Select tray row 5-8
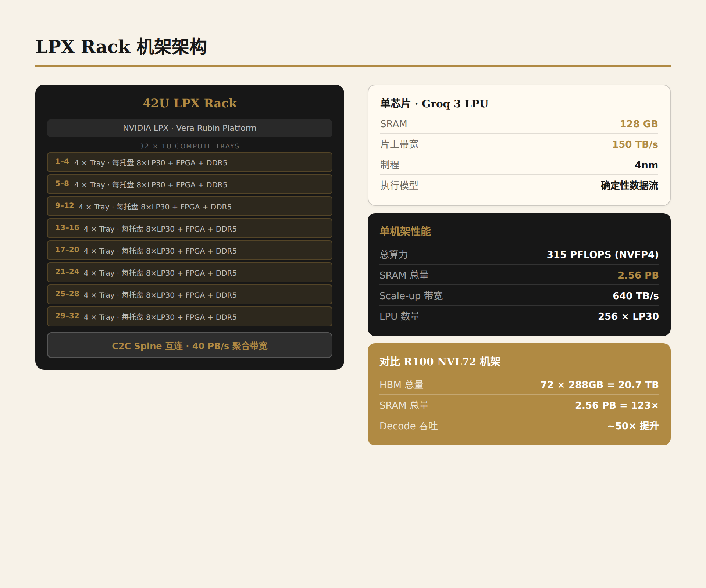Viewport: 706px width, 588px height. (190, 184)
